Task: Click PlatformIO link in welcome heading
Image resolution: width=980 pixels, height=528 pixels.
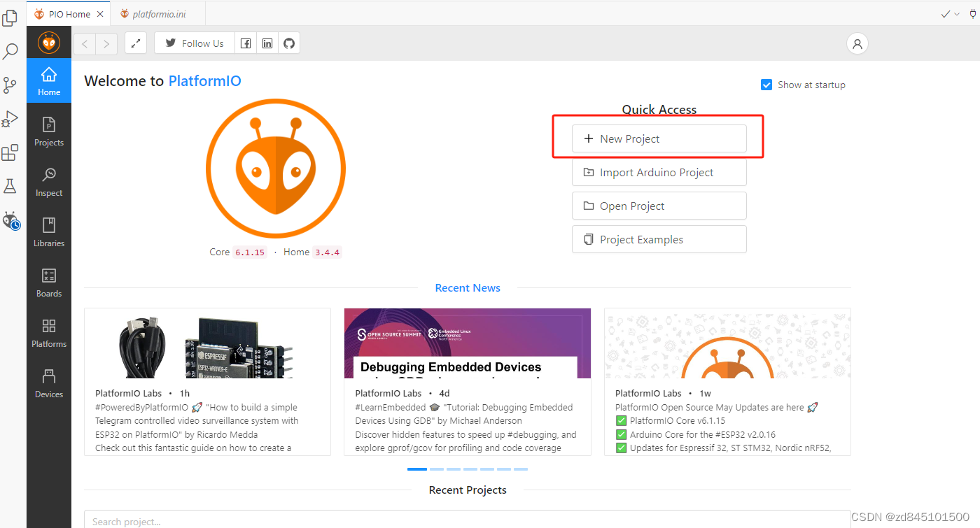Action: 204,81
